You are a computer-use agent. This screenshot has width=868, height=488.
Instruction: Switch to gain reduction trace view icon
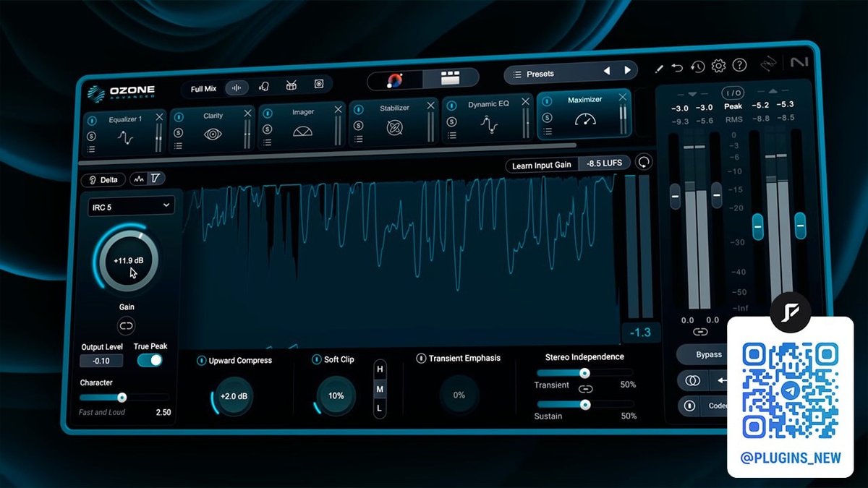[x=156, y=178]
